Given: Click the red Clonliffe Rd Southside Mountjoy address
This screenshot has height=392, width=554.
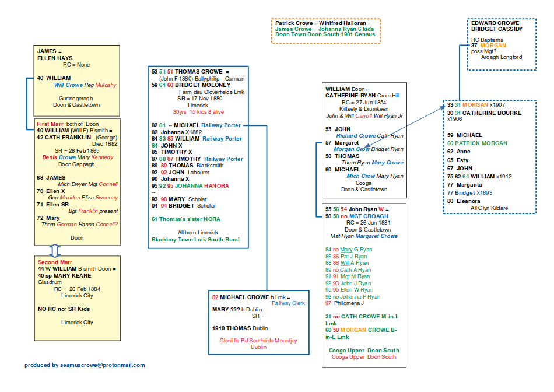Looking at the screenshot, I should [258, 340].
